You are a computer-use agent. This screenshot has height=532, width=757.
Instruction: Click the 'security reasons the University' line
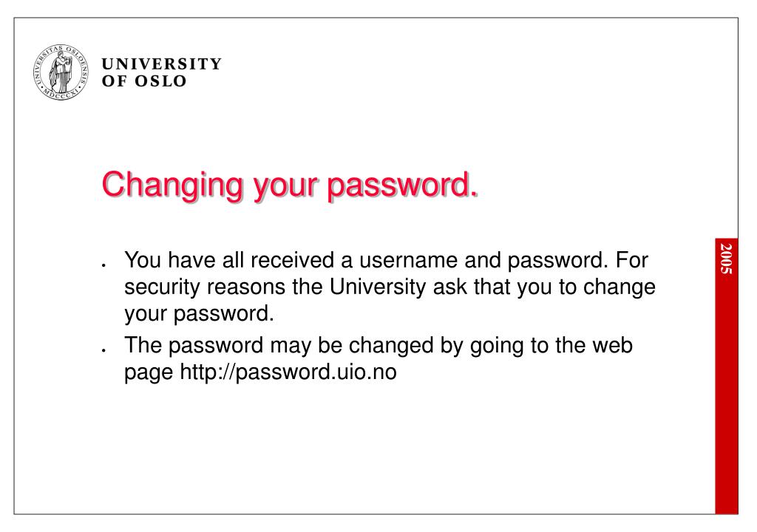390,287
